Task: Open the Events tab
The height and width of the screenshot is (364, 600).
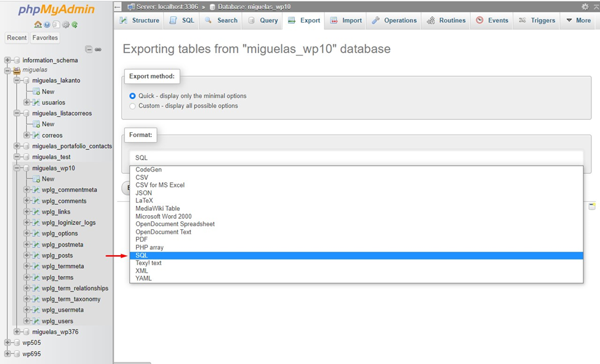Action: click(492, 20)
